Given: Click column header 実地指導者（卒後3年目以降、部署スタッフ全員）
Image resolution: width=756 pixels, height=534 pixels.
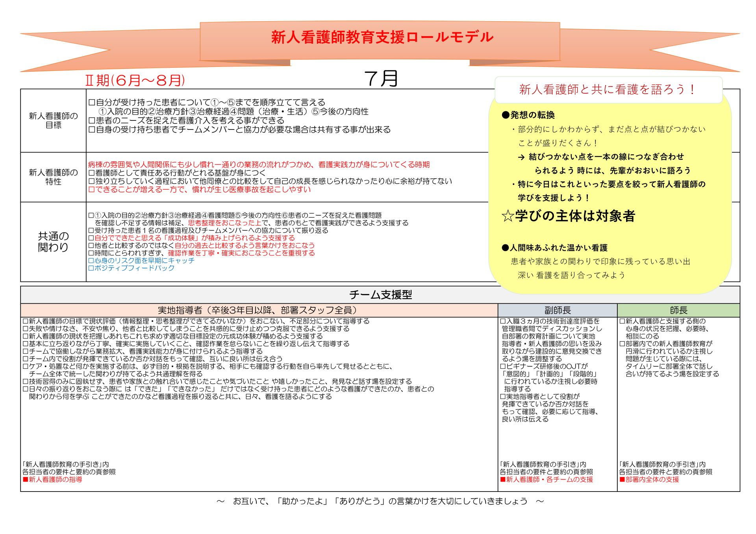Looking at the screenshot, I should (259, 310).
